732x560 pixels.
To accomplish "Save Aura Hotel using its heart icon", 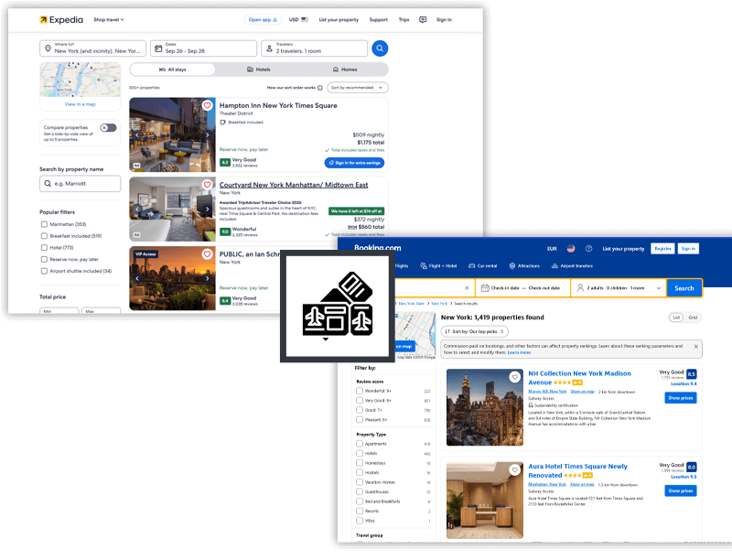I will pyautogui.click(x=514, y=468).
